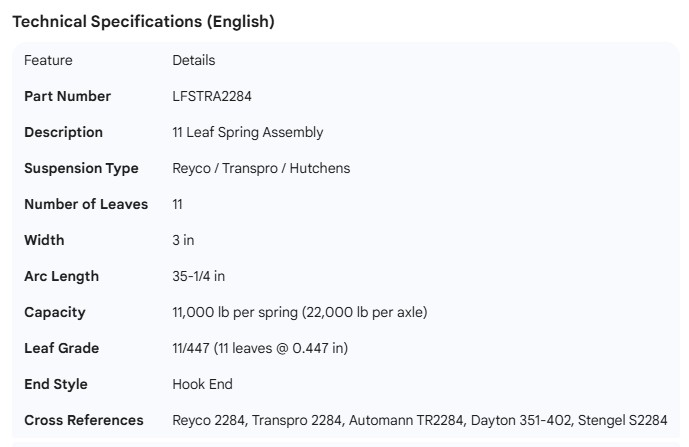Click the Hook End value
The height and width of the screenshot is (447, 689).
[x=202, y=384]
